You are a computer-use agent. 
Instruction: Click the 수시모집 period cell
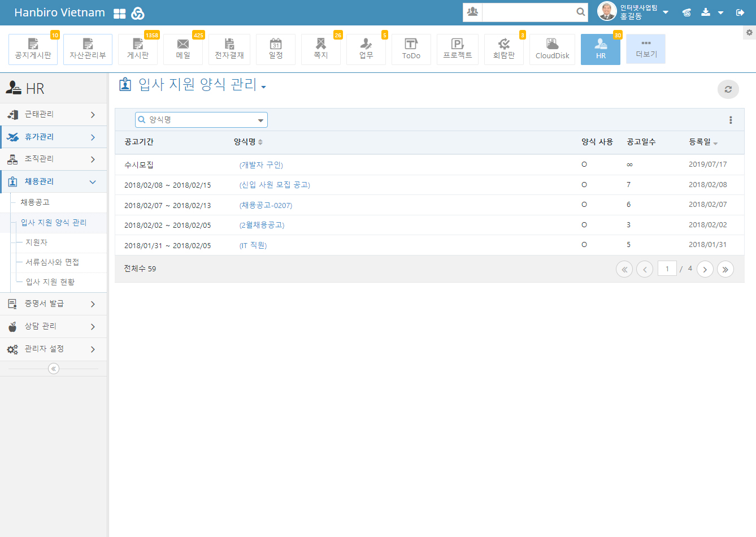click(x=139, y=165)
